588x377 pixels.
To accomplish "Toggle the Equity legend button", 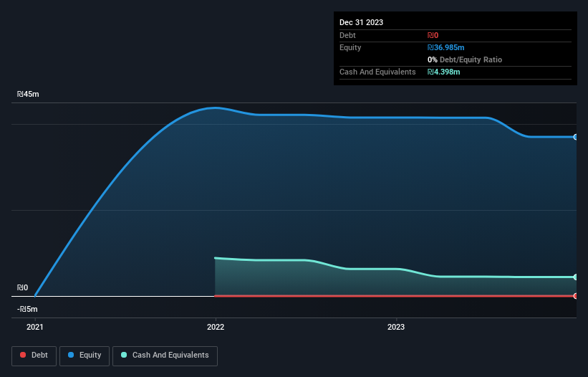I will click(x=85, y=355).
